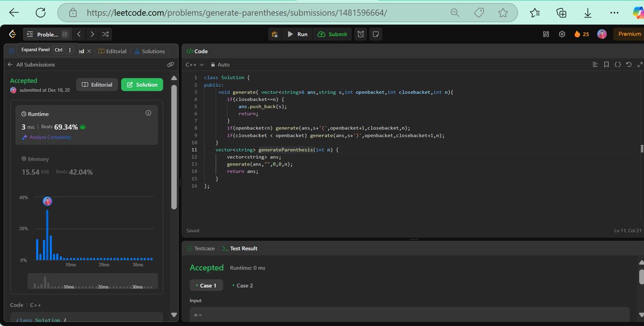Switch to the Solutions tab

pyautogui.click(x=149, y=51)
